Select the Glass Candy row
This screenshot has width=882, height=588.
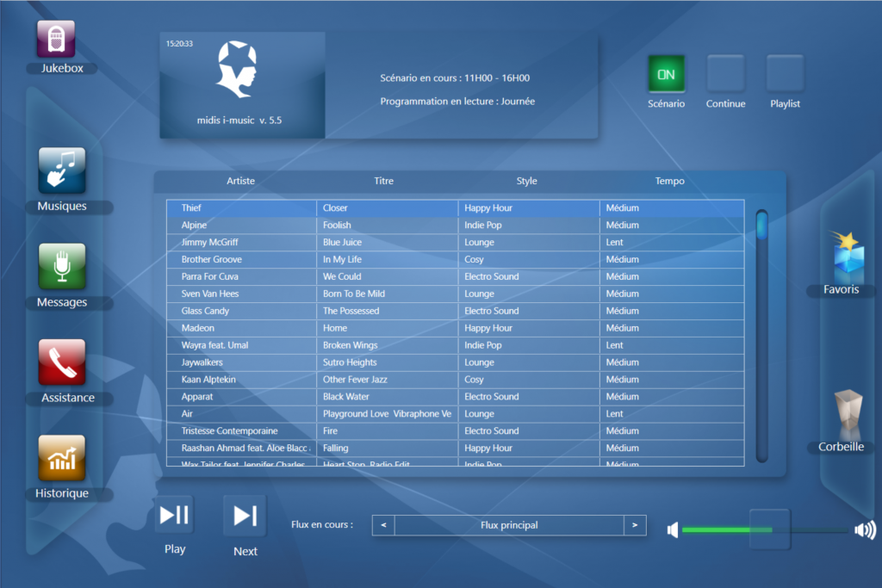[455, 311]
